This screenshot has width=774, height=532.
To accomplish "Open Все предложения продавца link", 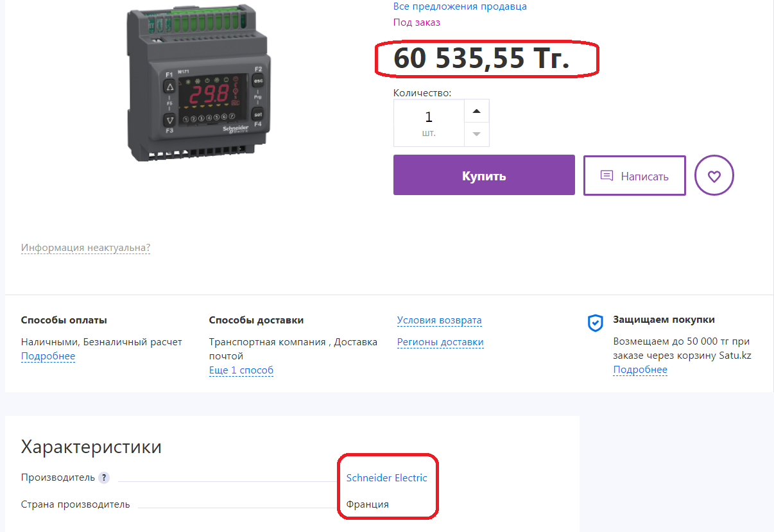I will point(460,6).
